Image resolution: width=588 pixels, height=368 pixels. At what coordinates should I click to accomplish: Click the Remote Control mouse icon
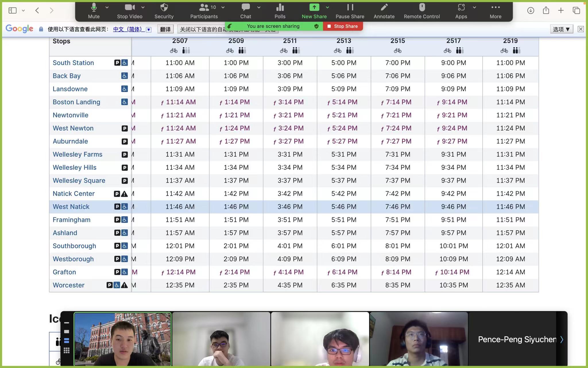(421, 8)
